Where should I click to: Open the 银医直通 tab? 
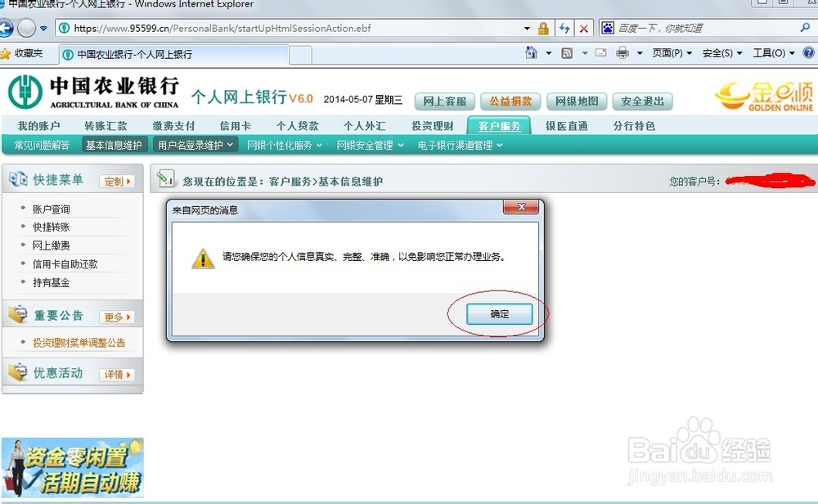pyautogui.click(x=567, y=126)
